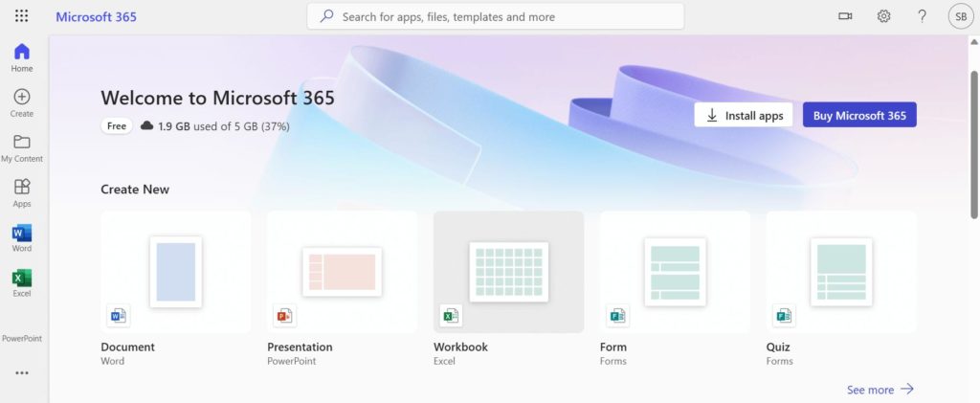
Task: Click the Forms badge on Quiz card
Action: [784, 316]
